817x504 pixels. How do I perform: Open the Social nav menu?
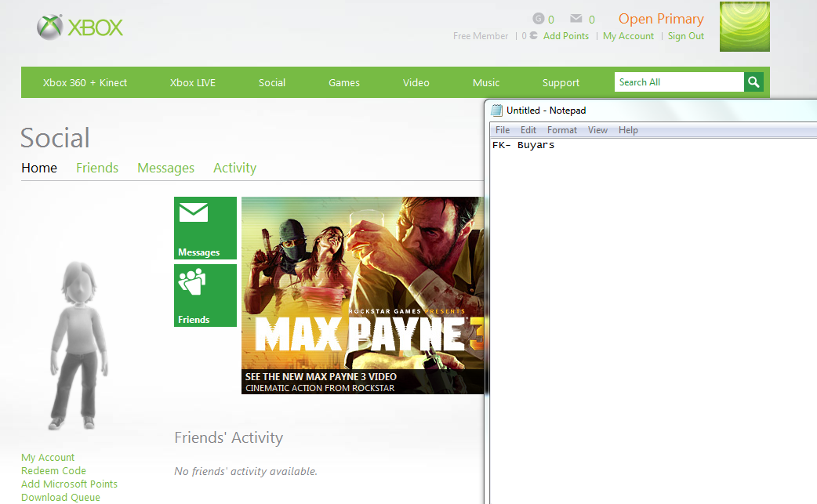[x=272, y=82]
